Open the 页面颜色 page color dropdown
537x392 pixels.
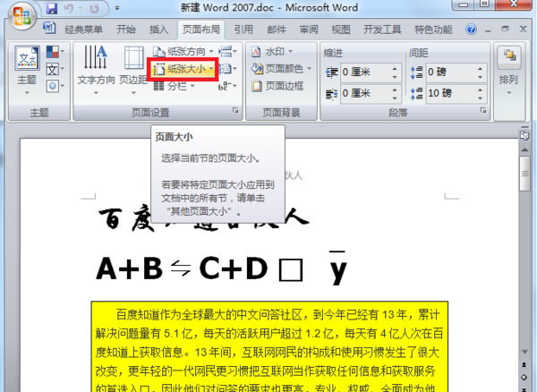point(281,69)
